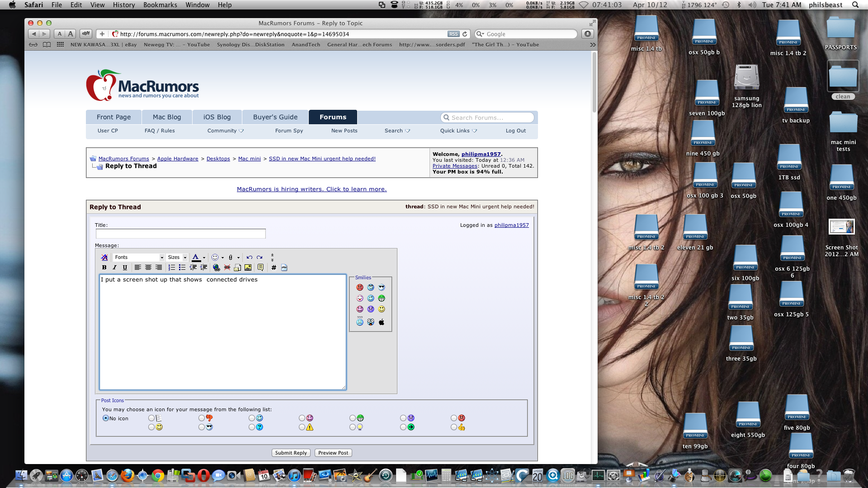Switch to the Buyer's Guide tab
The width and height of the screenshot is (868, 488).
click(x=275, y=117)
